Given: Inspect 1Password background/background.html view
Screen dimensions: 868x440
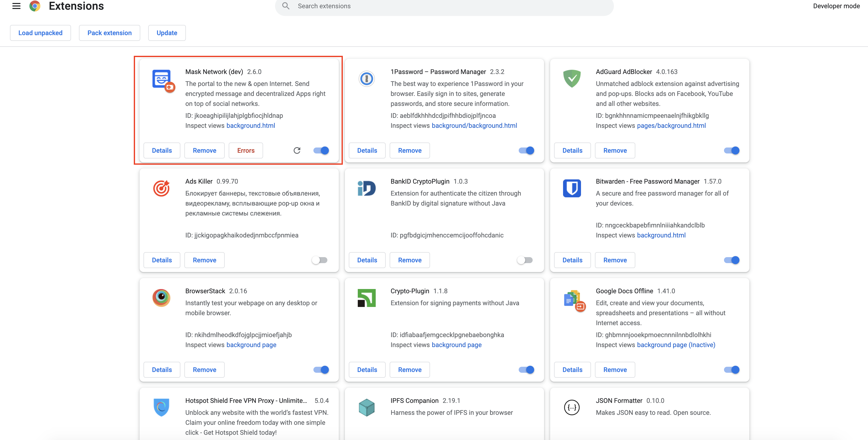Looking at the screenshot, I should 474,125.
